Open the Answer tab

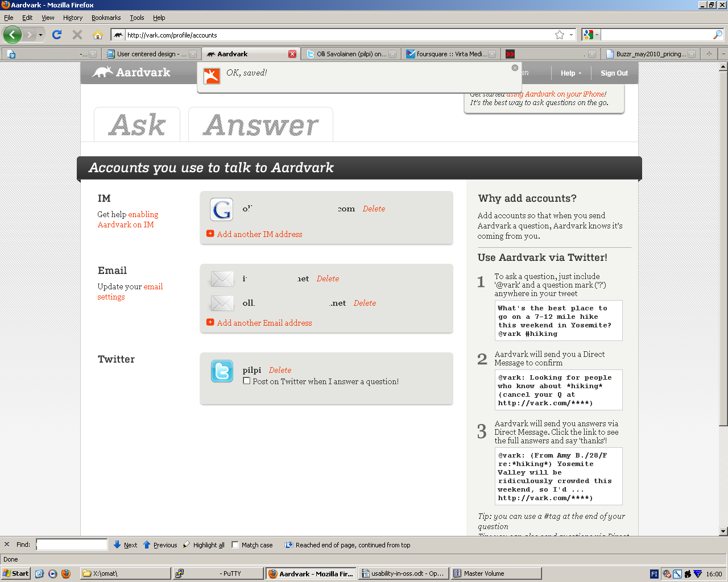260,124
